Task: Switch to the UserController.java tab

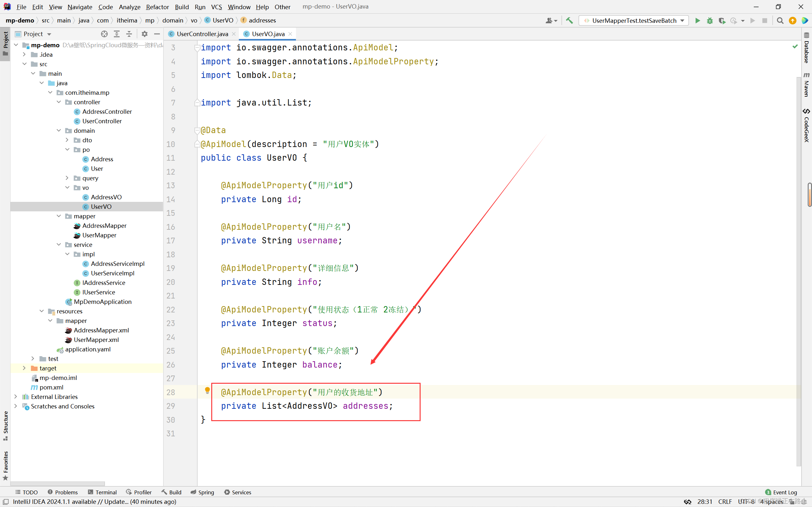Action: (202, 34)
